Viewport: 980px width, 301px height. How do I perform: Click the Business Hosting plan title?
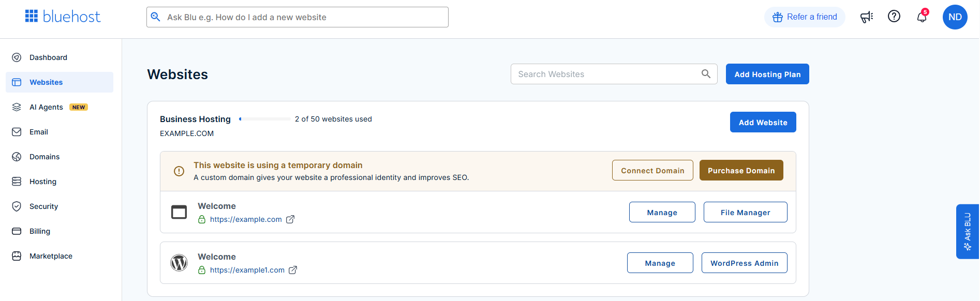tap(195, 119)
